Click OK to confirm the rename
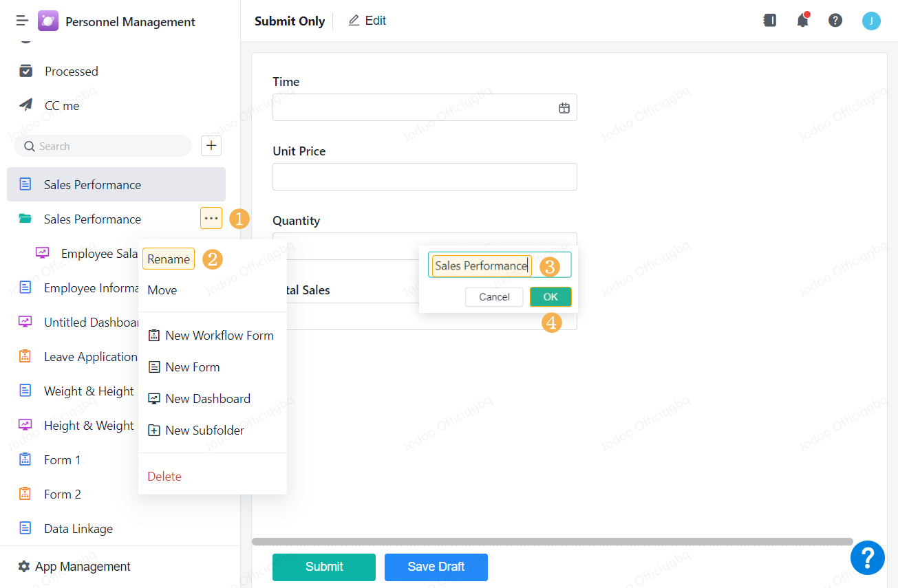This screenshot has height=588, width=898. [x=550, y=296]
